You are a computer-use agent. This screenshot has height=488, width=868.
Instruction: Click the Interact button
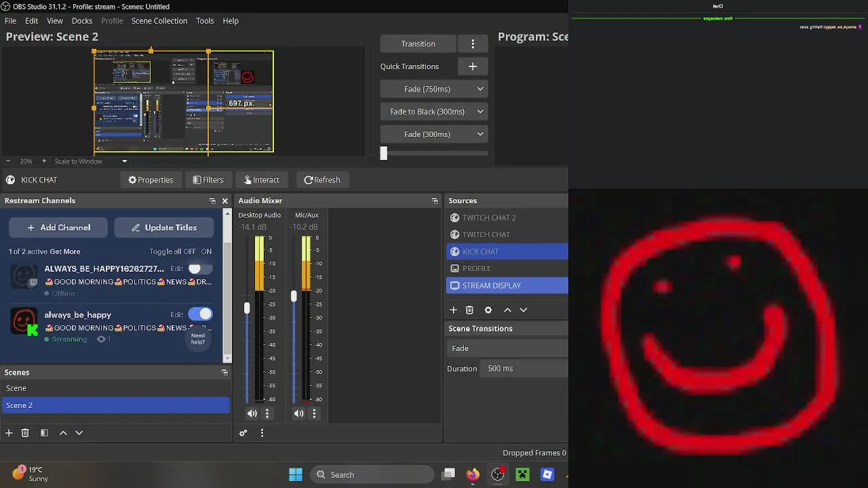261,180
